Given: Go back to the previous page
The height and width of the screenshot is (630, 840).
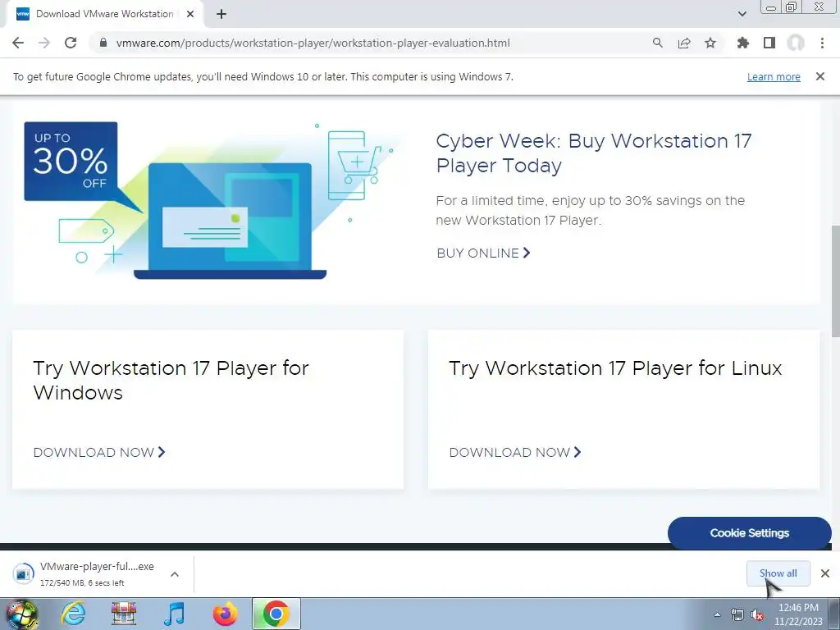Looking at the screenshot, I should [18, 43].
